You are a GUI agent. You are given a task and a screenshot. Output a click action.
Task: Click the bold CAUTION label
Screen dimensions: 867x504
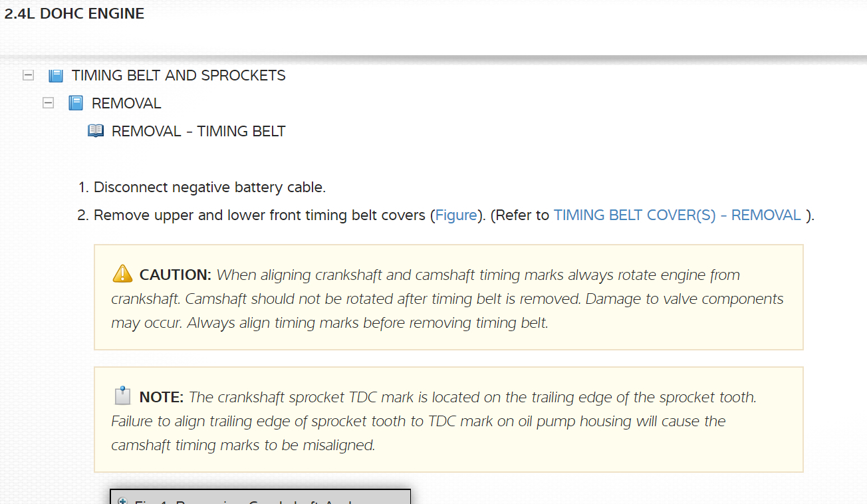175,275
